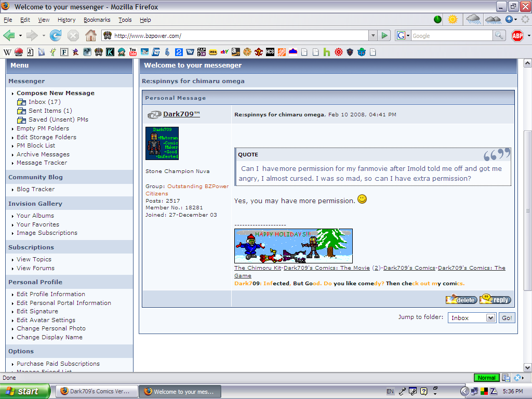Screen dimensions: 532x399
Task: Reload the page with the refresh icon
Action: pos(56,36)
